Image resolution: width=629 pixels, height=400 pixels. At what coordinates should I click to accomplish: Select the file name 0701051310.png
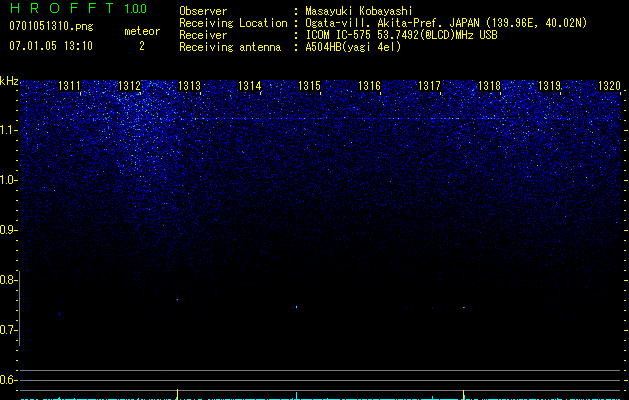[51, 27]
